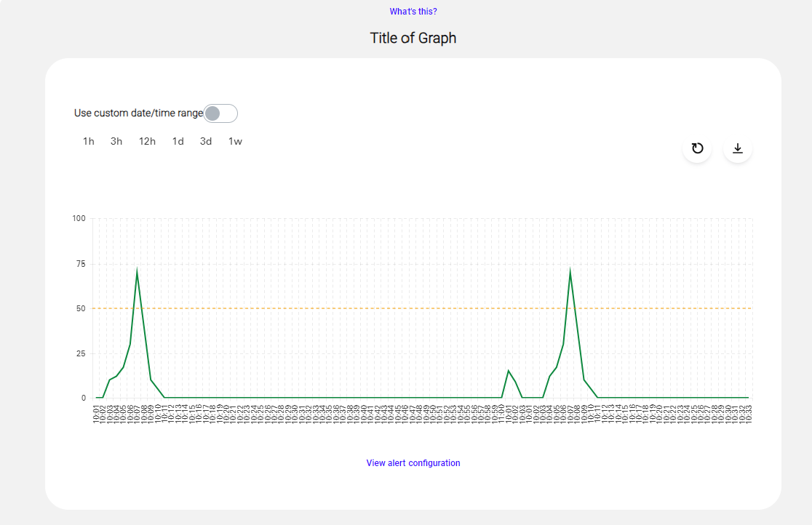Select the 3h time range
The height and width of the screenshot is (525, 812).
[x=116, y=141]
